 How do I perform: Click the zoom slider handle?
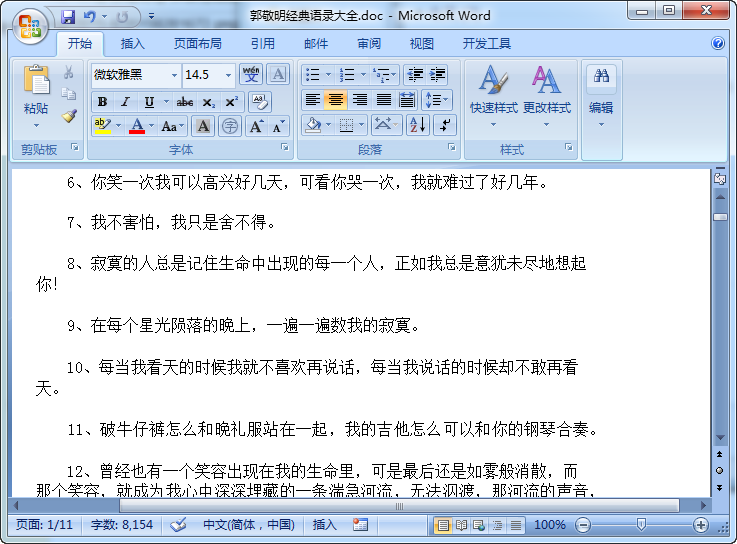641,524
